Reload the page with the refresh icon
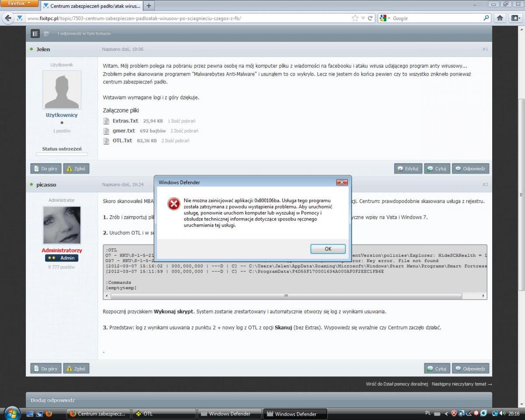This screenshot has width=525, height=420. (x=370, y=18)
